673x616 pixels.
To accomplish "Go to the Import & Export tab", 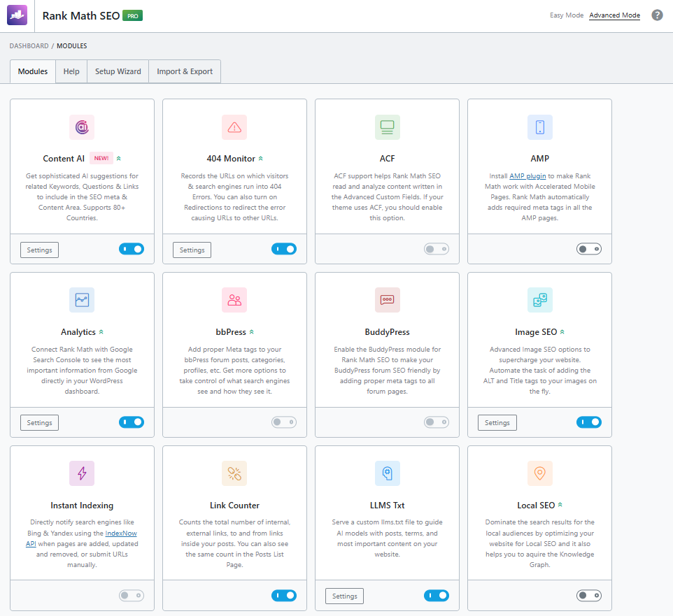I will [x=185, y=71].
